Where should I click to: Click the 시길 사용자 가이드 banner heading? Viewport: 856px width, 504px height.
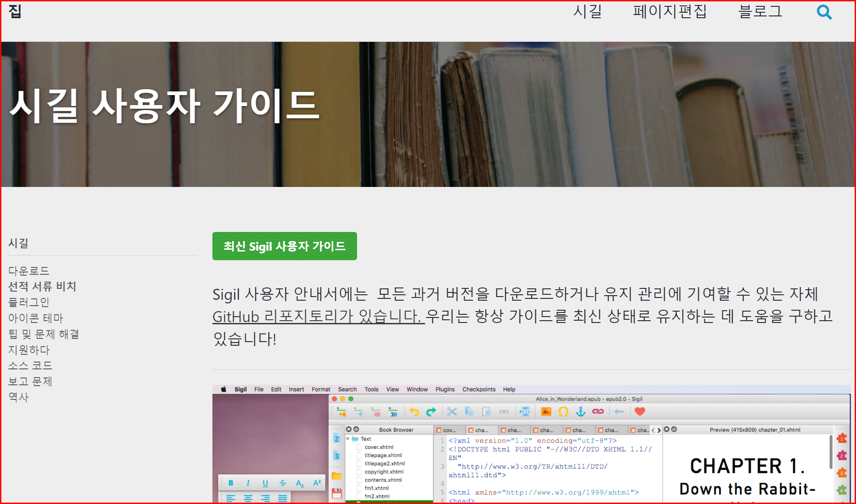pyautogui.click(x=165, y=106)
